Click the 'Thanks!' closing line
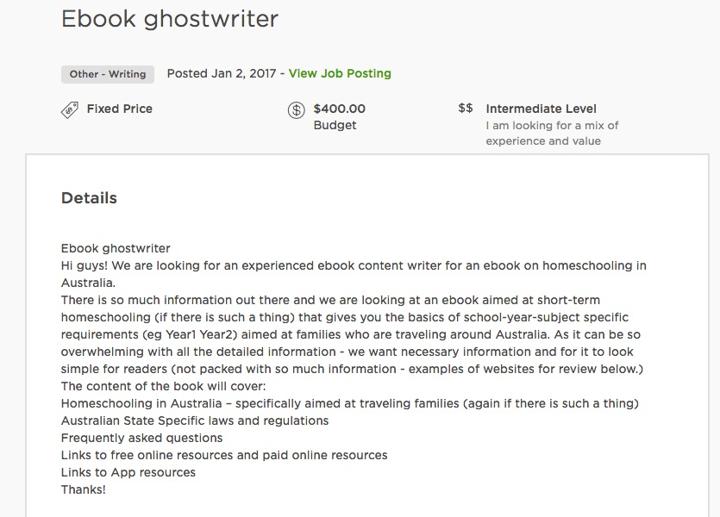The image size is (720, 517). (x=83, y=489)
